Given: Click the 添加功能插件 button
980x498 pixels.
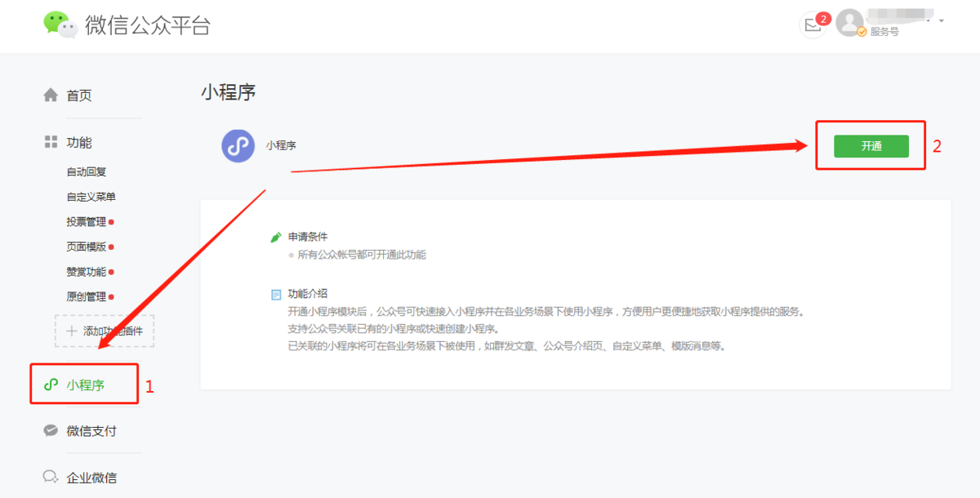Looking at the screenshot, I should (x=105, y=331).
